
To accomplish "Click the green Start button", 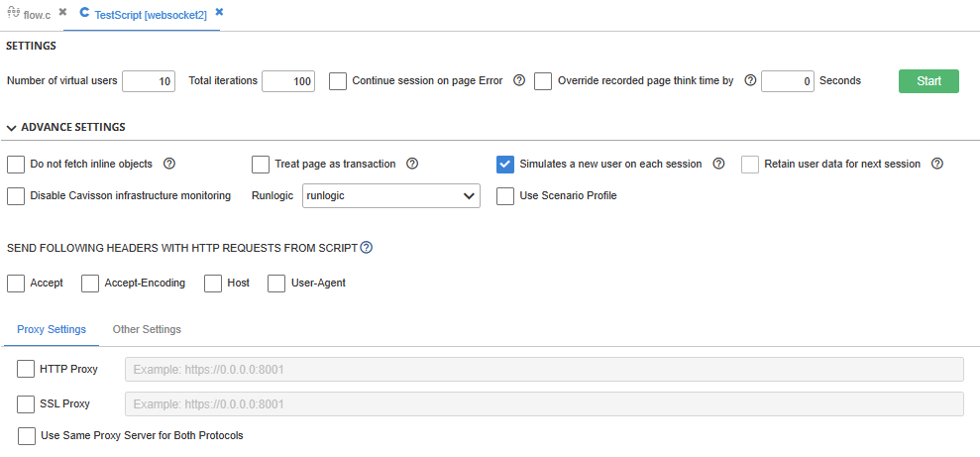I will (x=928, y=81).
